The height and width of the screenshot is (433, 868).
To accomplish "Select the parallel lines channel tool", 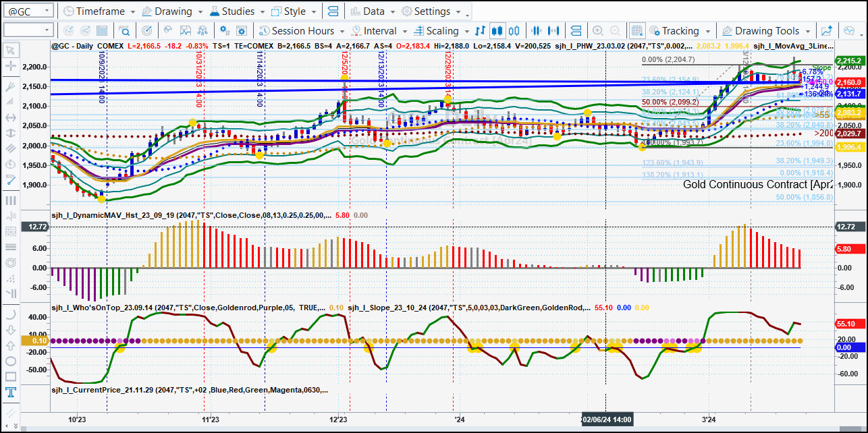I will pos(11,149).
